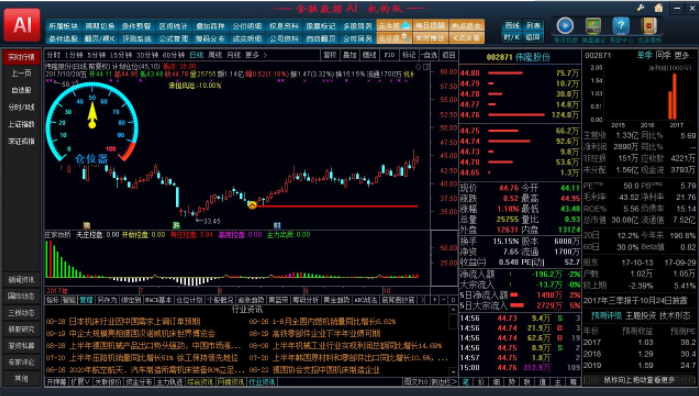Open the 公式管理 toolbar button

[x=173, y=38]
